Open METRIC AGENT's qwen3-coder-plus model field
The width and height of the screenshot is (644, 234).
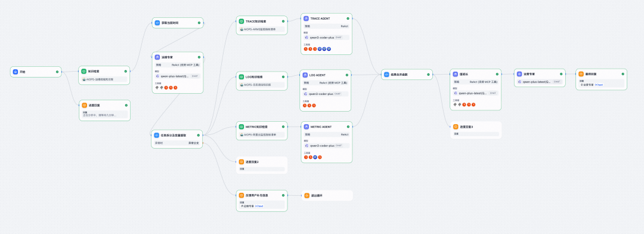point(327,146)
